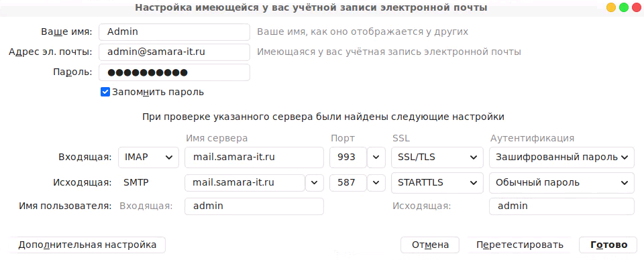
Task: Click the incoming server name field
Action: pos(254,157)
